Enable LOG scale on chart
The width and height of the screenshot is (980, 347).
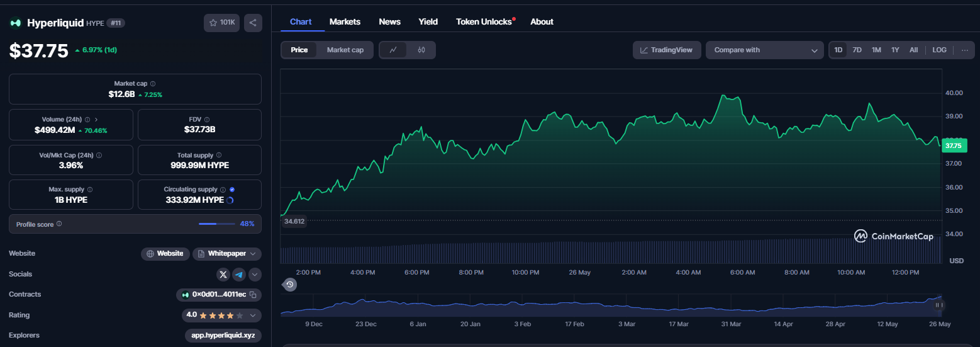[x=939, y=50]
